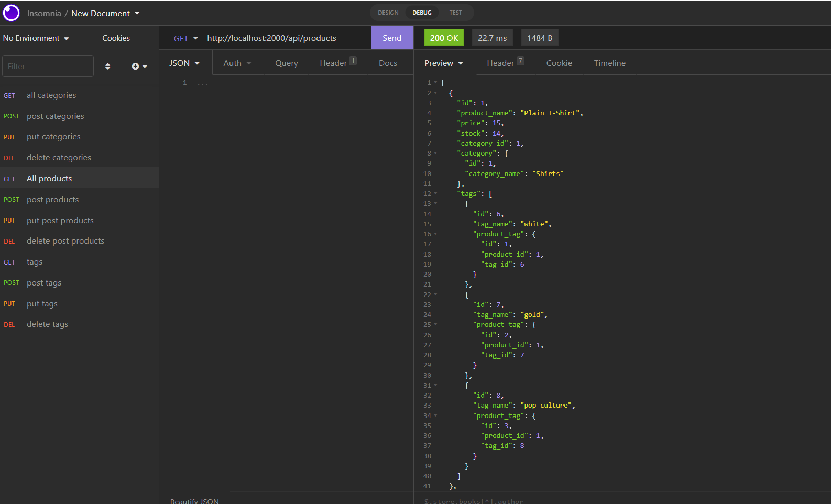Image resolution: width=831 pixels, height=504 pixels.
Task: Click the "gold" tag name value
Action: [x=532, y=315]
